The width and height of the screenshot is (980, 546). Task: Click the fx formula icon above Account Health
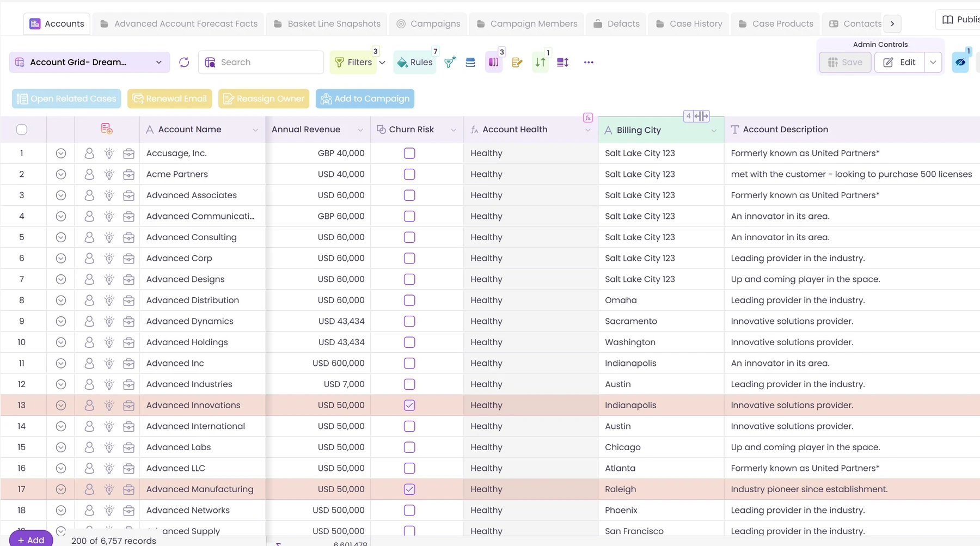pos(588,118)
